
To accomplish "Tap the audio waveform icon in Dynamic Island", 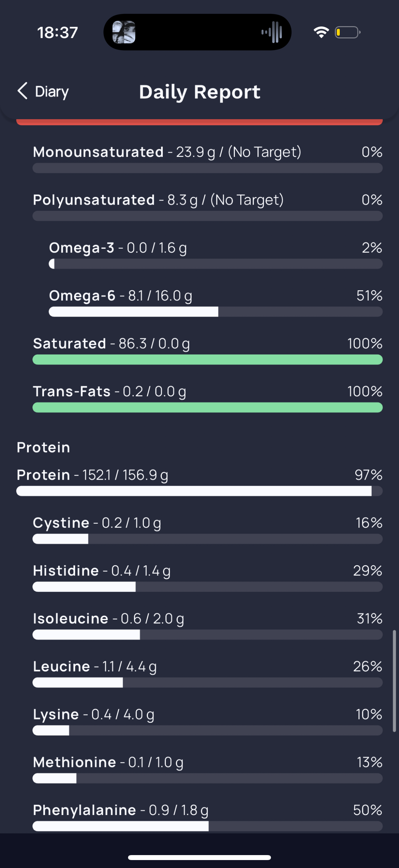I will [272, 32].
